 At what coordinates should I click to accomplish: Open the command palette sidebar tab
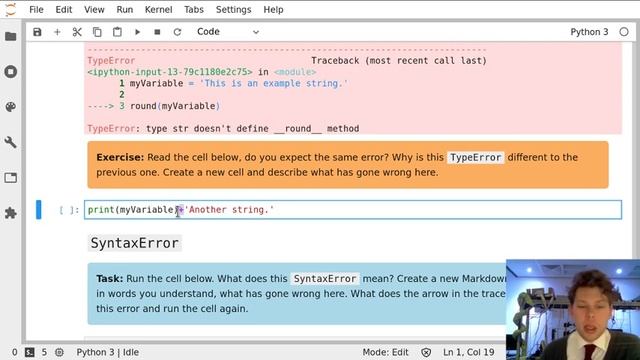[x=11, y=107]
